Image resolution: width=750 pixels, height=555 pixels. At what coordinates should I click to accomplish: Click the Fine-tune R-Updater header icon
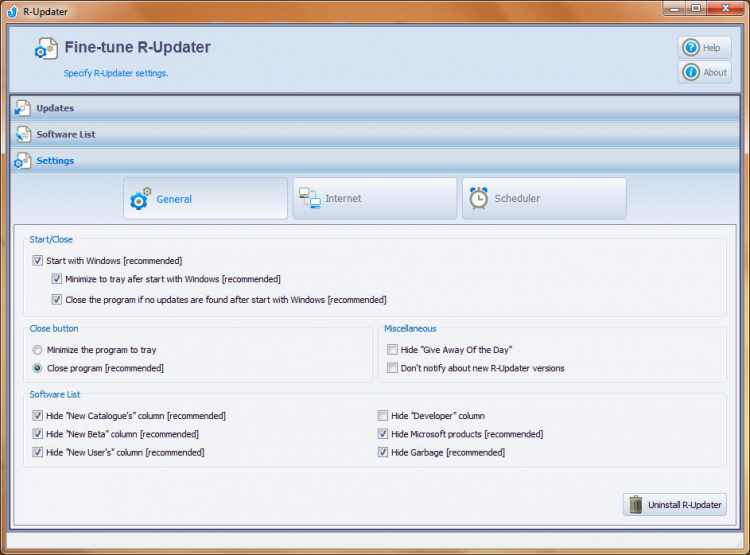coord(46,48)
